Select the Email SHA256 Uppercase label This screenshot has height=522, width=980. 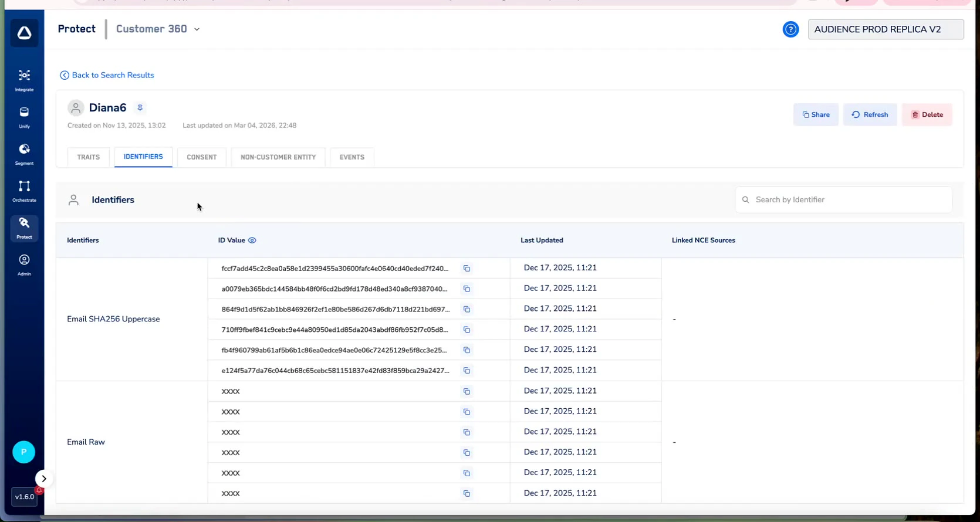(113, 319)
